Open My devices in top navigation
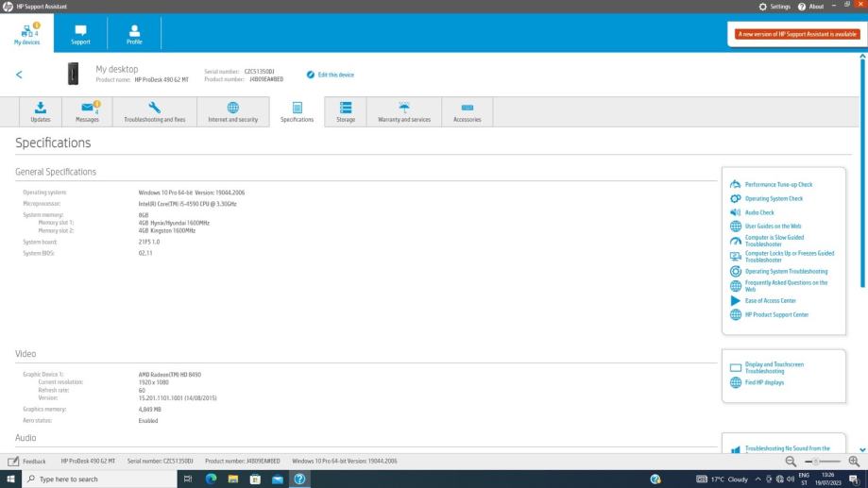868x488 pixels. [x=27, y=33]
